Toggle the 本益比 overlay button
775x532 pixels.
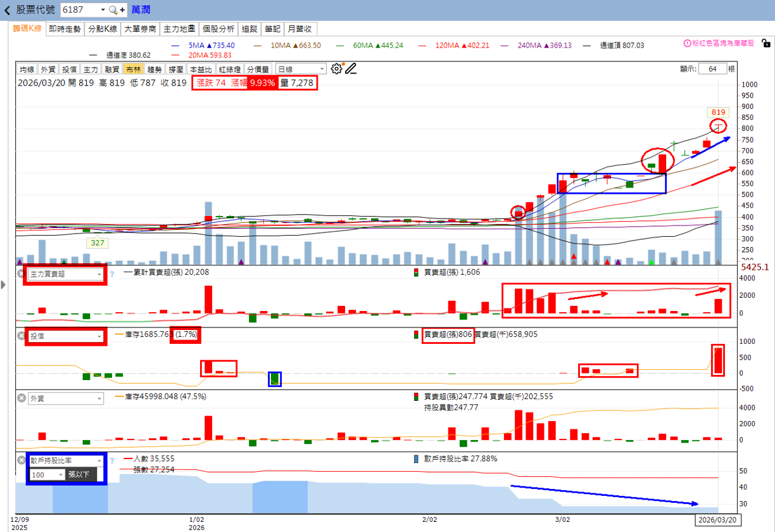pyautogui.click(x=201, y=69)
